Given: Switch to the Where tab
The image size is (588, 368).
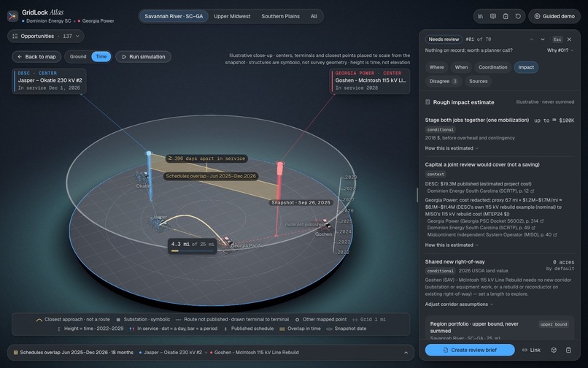Looking at the screenshot, I should [436, 67].
